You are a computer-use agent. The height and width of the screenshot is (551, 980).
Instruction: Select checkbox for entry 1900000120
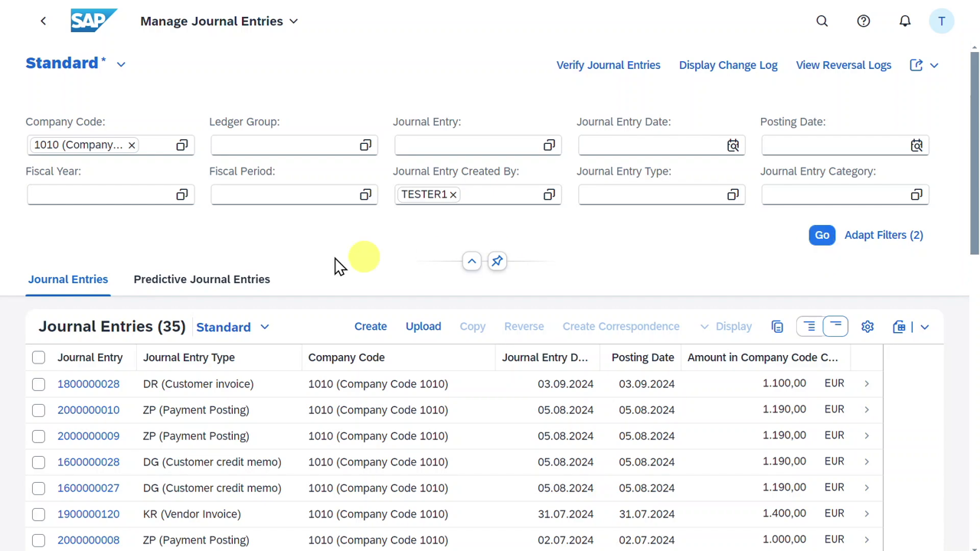coord(38,514)
